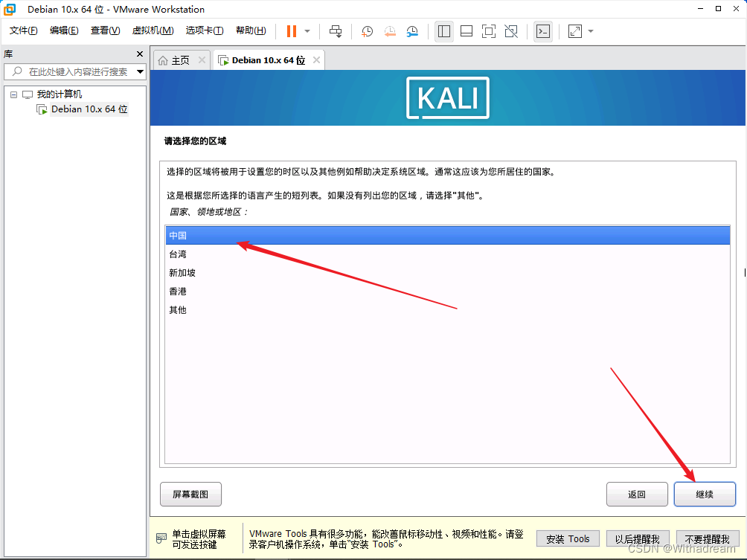Click the 不要提醒我 button
747x560 pixels.
click(x=707, y=539)
